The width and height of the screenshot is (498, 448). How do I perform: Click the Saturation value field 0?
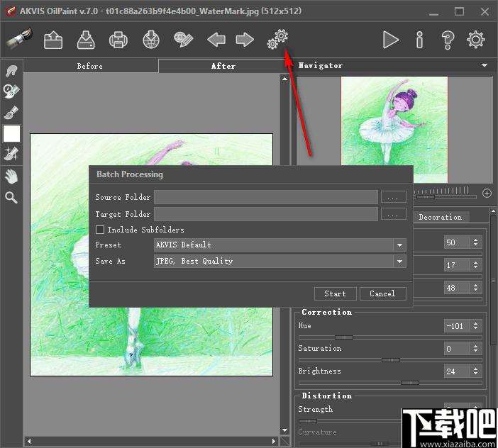456,348
